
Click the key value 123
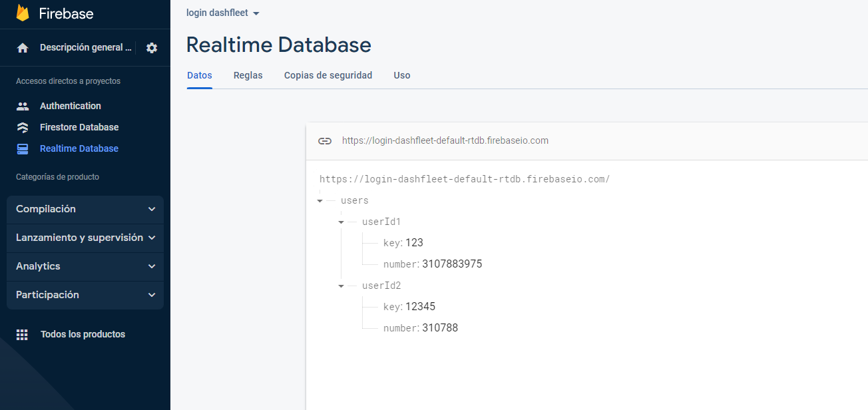414,243
